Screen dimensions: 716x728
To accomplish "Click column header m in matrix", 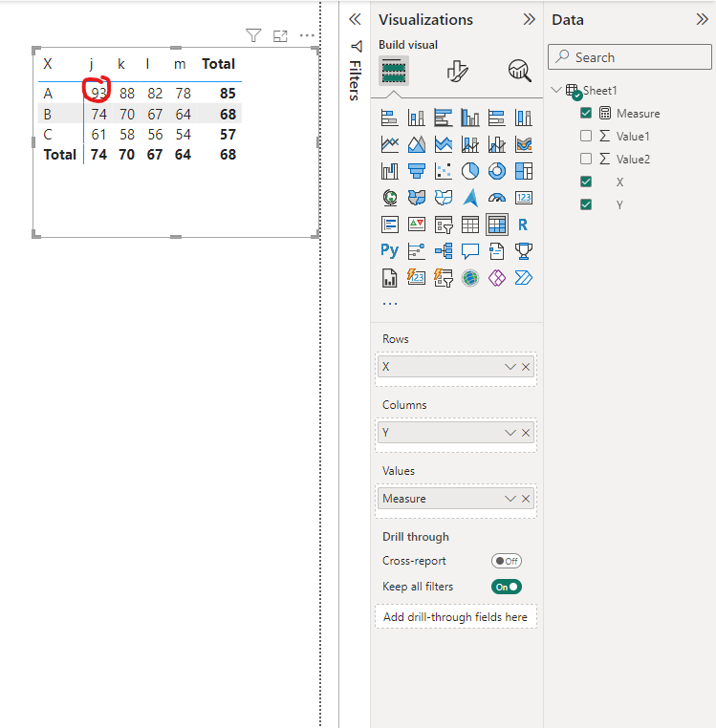I will point(180,65).
